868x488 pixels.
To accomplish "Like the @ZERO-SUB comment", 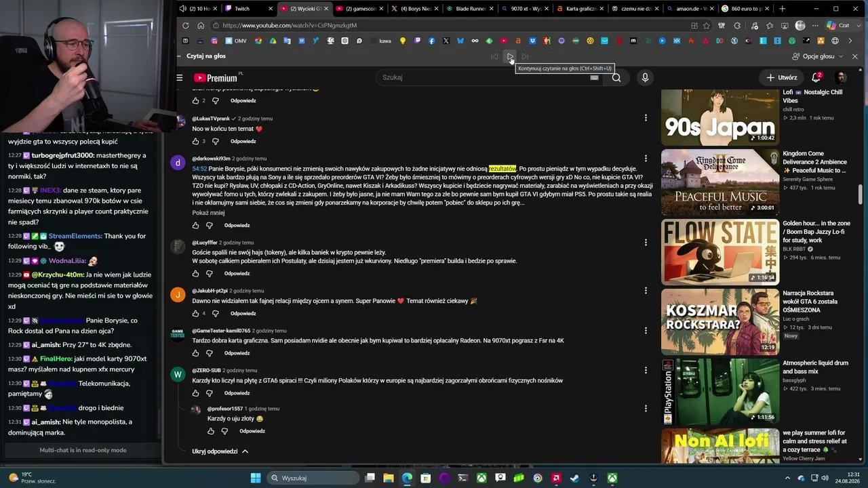I will tap(195, 393).
